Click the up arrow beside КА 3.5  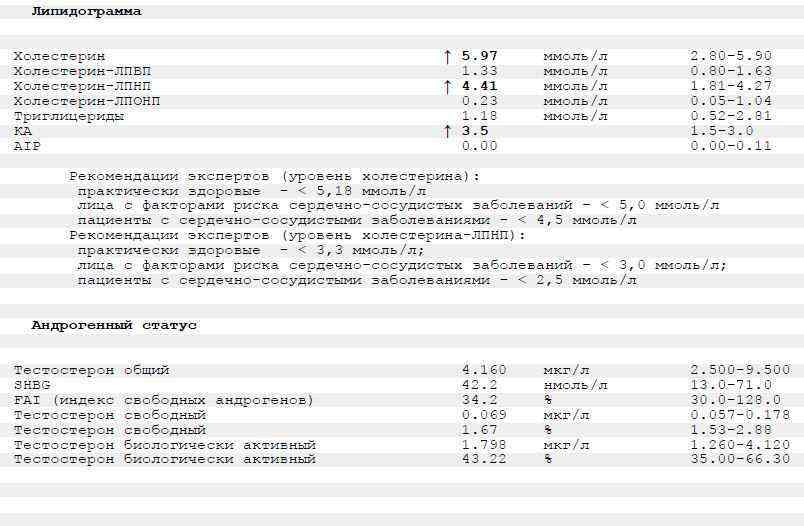[447, 131]
